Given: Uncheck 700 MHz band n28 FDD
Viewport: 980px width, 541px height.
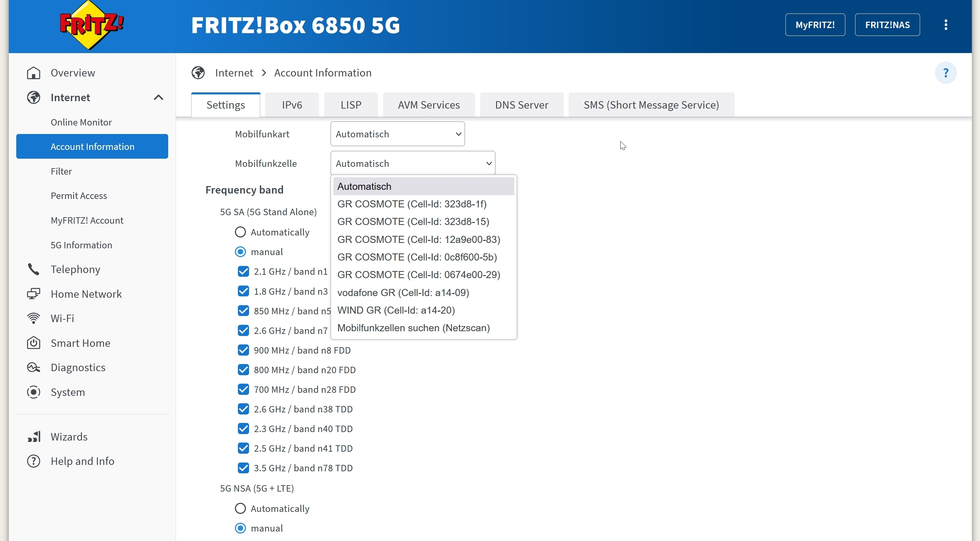Looking at the screenshot, I should click(x=243, y=389).
